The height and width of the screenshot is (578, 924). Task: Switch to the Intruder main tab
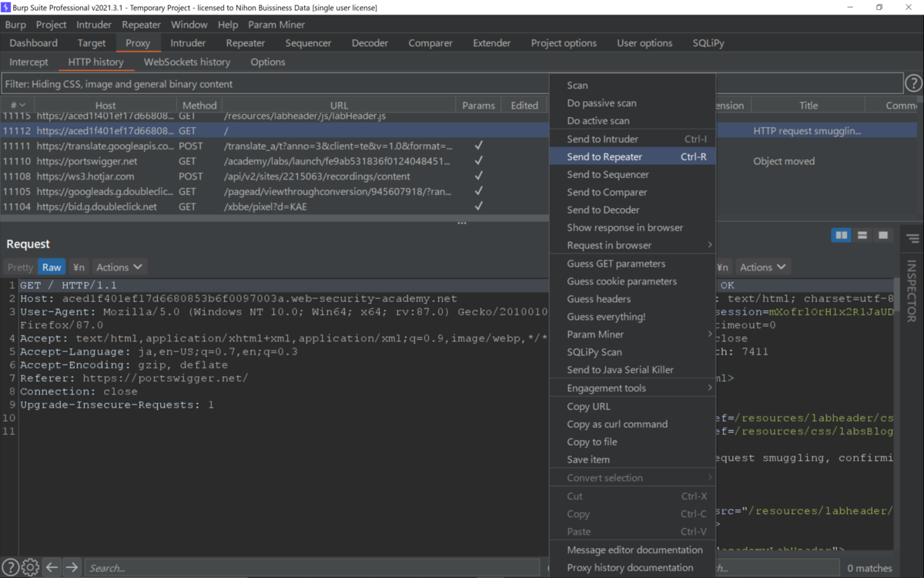(188, 43)
